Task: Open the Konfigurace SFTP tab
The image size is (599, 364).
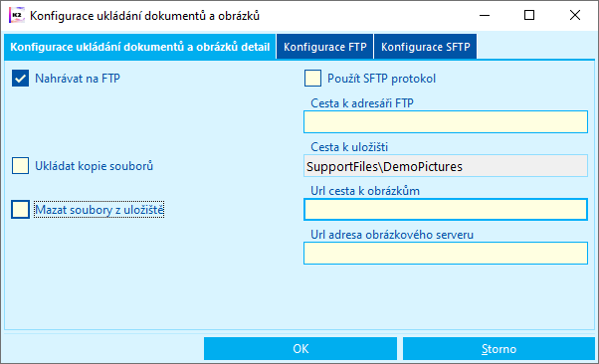Action: [426, 47]
